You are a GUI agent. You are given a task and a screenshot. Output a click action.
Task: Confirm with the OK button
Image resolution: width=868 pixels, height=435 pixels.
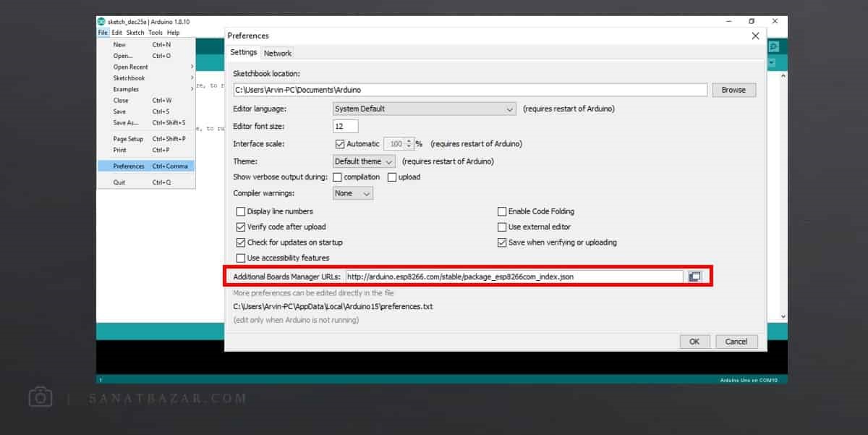pos(694,342)
